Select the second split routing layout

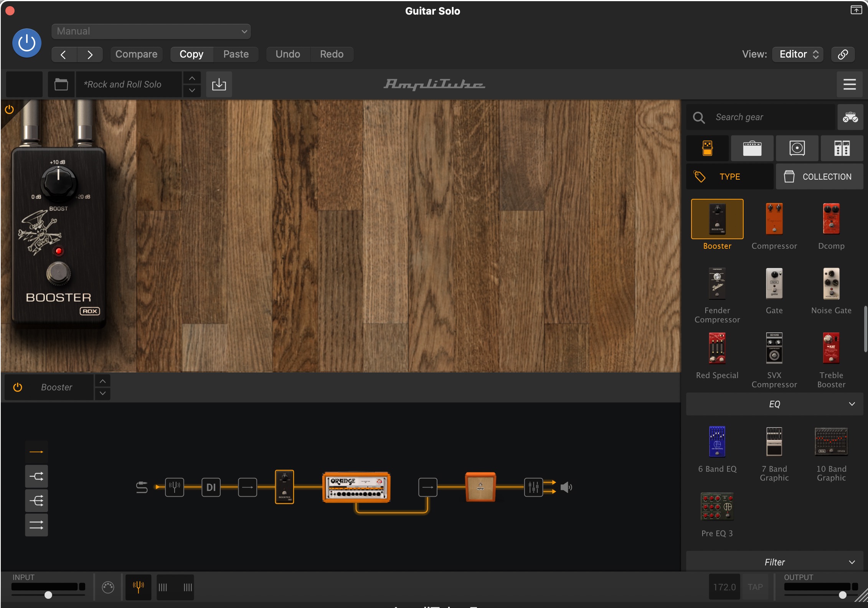pos(36,476)
